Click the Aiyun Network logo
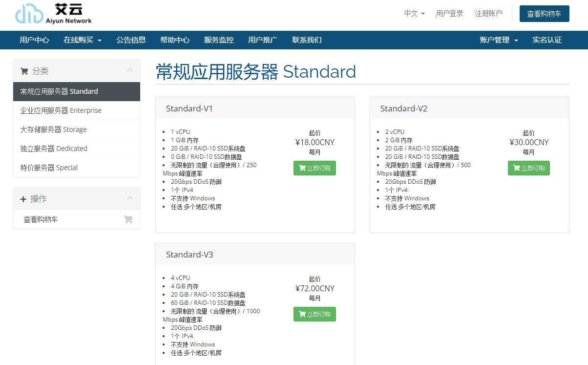This screenshot has height=365, width=588. (x=53, y=14)
